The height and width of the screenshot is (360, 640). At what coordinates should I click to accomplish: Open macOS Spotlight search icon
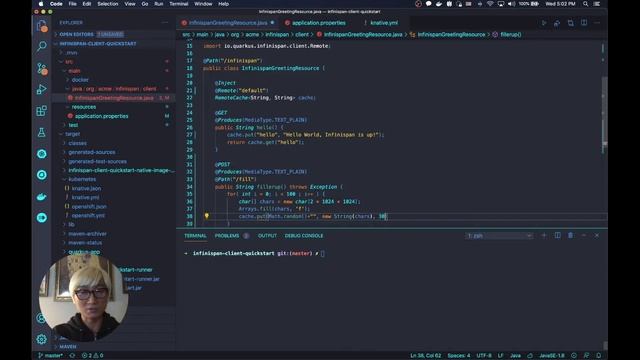click(586, 4)
